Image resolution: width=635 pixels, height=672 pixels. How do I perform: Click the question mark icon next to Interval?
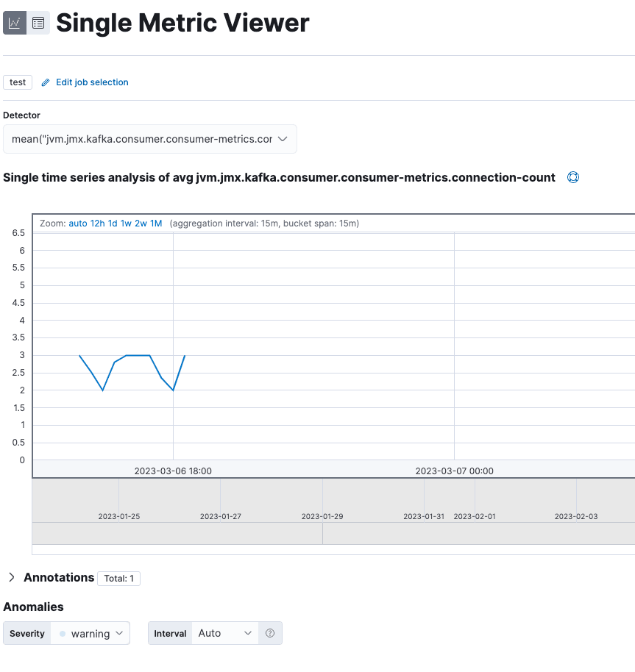coord(270,633)
